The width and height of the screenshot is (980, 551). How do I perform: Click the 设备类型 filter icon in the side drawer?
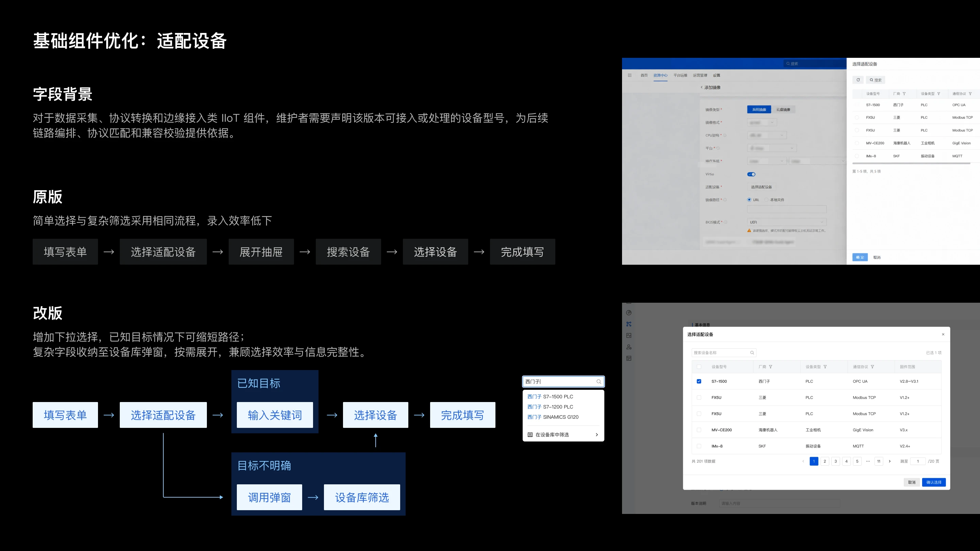938,94
